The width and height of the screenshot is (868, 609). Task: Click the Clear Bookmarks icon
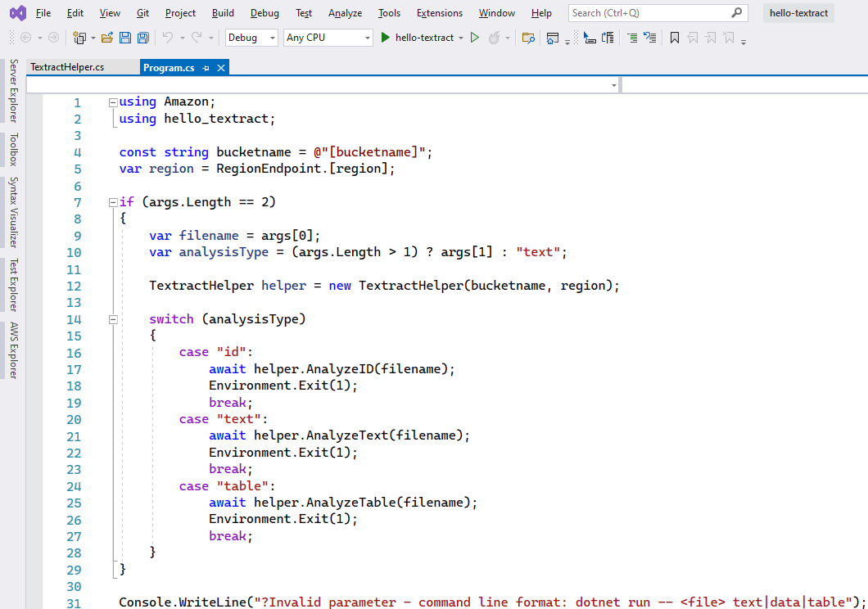(729, 38)
